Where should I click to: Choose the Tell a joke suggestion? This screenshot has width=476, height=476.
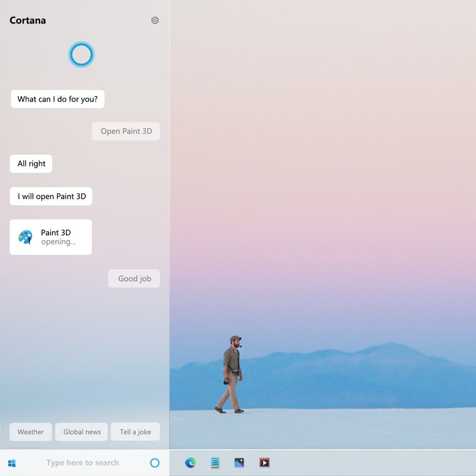click(136, 432)
